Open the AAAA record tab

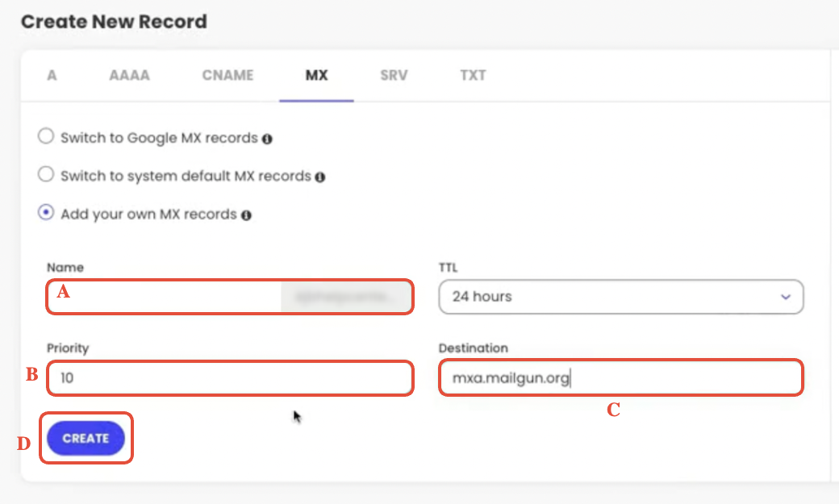(x=129, y=75)
